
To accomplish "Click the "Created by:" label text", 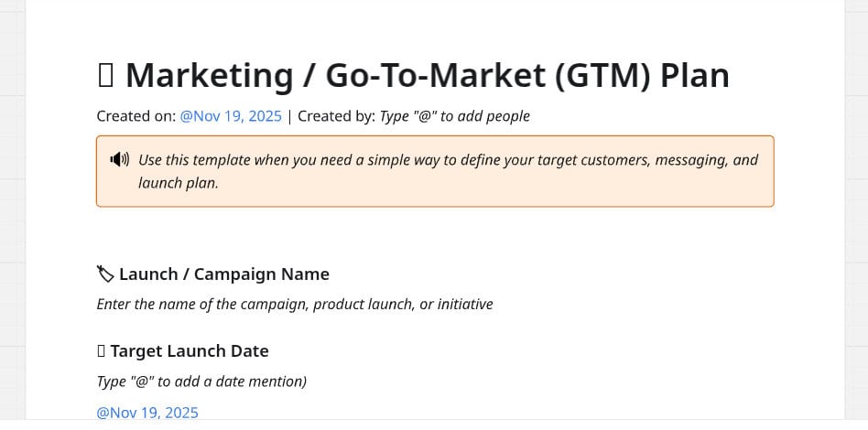I will click(x=336, y=116).
